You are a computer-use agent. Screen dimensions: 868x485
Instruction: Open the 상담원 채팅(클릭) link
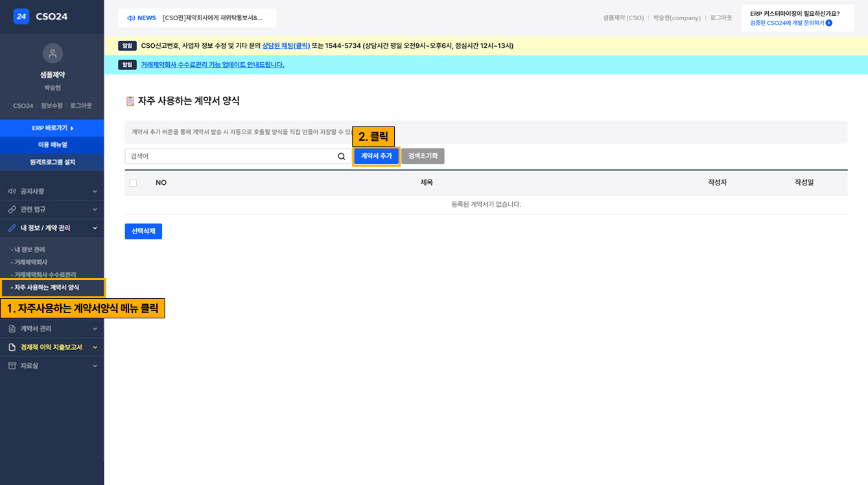[x=286, y=46]
